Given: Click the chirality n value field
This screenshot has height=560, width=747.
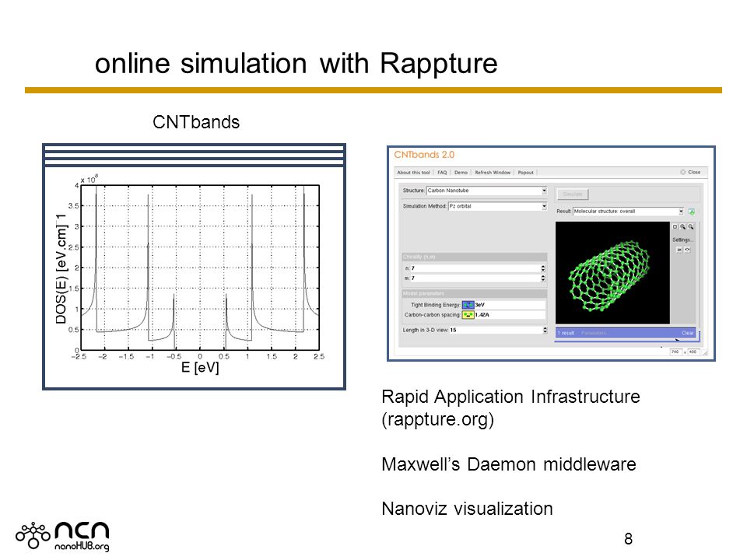Looking at the screenshot, I should (475, 268).
